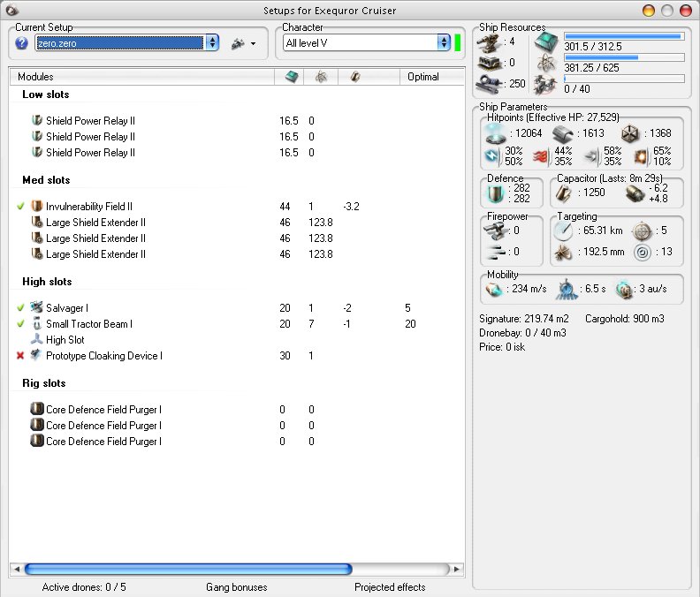This screenshot has height=597, width=700.
Task: Click the scrollbar left arrow
Action: pos(17,569)
